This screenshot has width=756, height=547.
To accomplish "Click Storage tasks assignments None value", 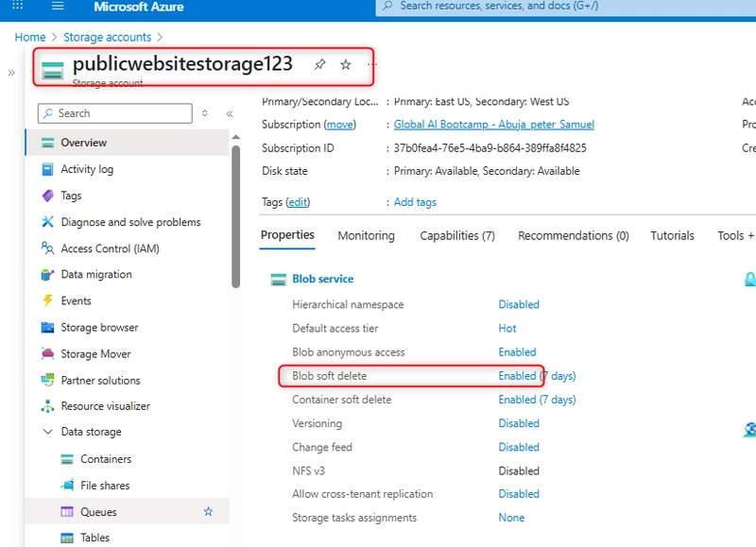I will click(x=511, y=518).
